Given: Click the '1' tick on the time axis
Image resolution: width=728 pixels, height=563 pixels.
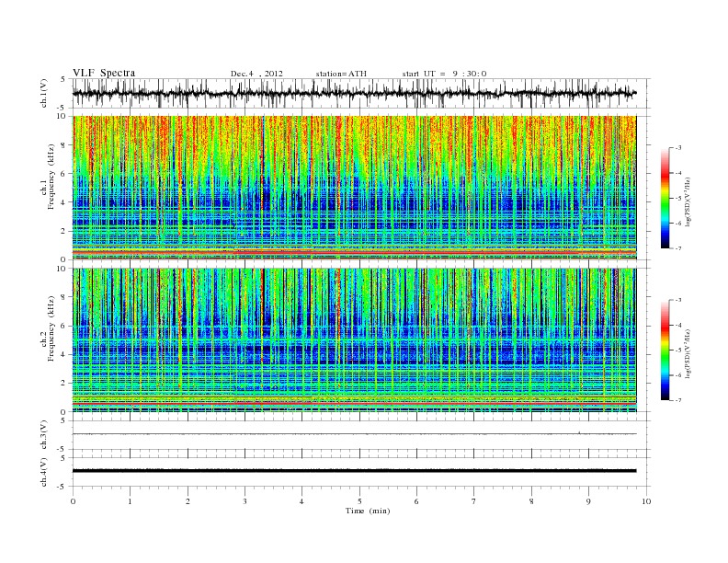Looking at the screenshot, I should click(x=130, y=501).
